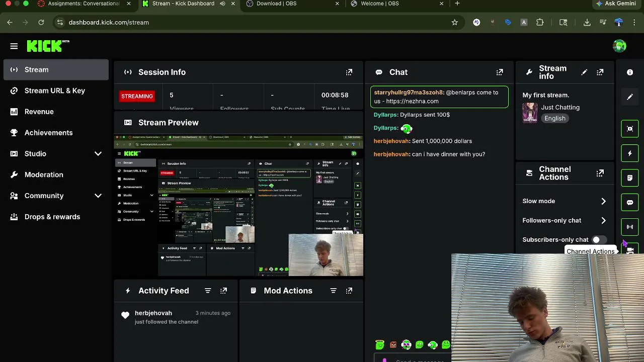Click "can i have dinner with you?" message
This screenshot has height=362, width=644.
pos(449,154)
